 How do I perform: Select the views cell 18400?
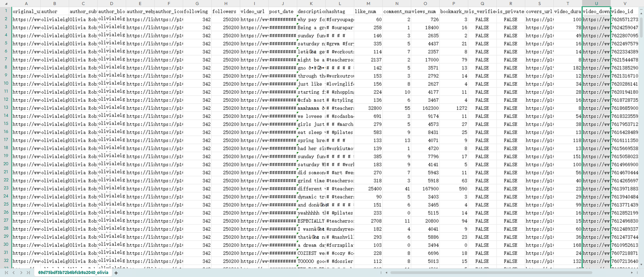[425, 27]
